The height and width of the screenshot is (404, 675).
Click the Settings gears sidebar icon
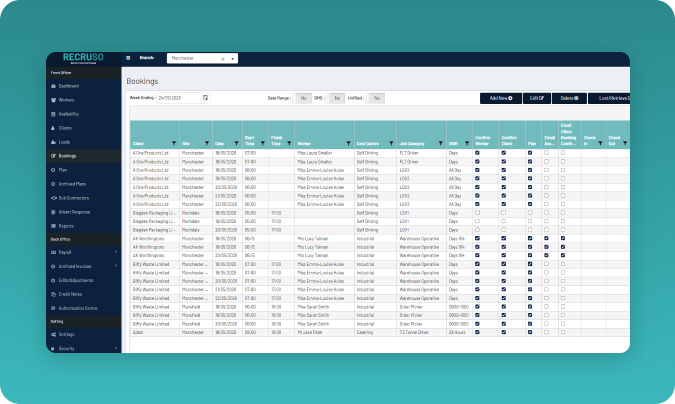(53, 335)
